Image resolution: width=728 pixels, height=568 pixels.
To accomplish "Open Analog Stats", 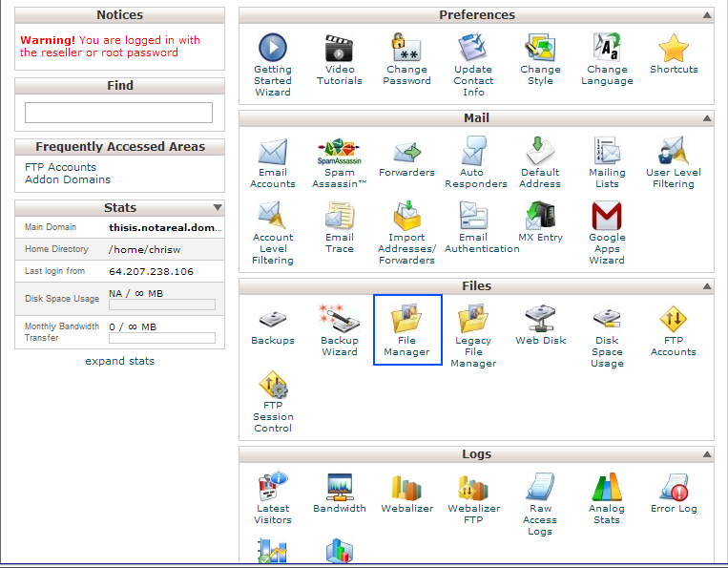I will 607,499.
